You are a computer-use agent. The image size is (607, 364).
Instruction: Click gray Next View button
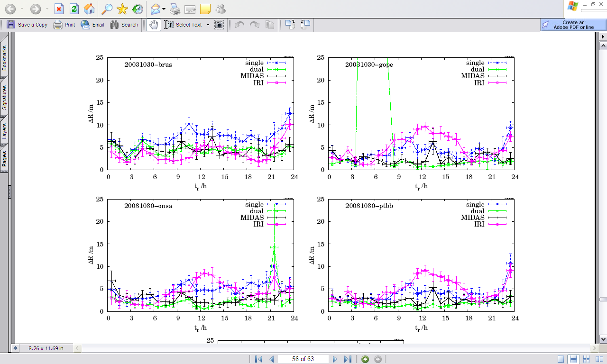[x=378, y=359]
